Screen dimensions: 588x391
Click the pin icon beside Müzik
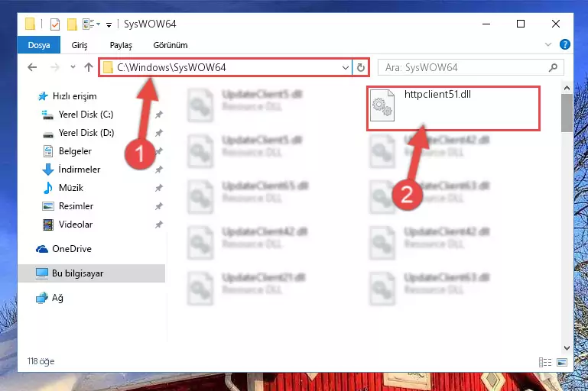tap(159, 188)
